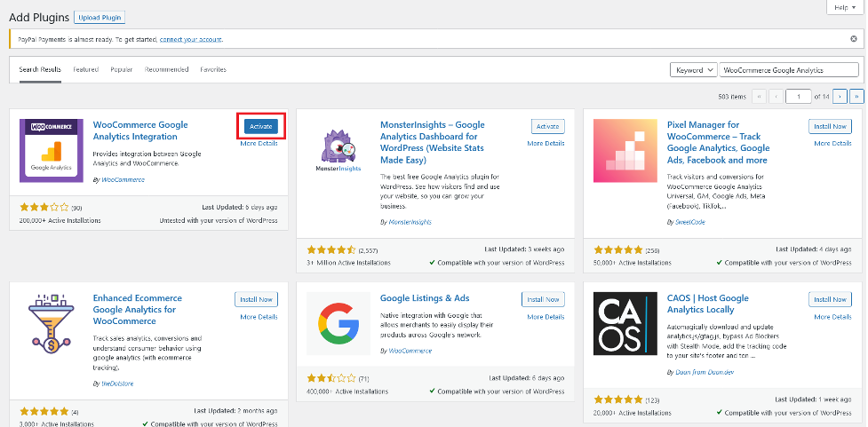Open MonsterInsights Google Analytics Dashboard title link
Screen dimensions: 868x427
[433, 143]
